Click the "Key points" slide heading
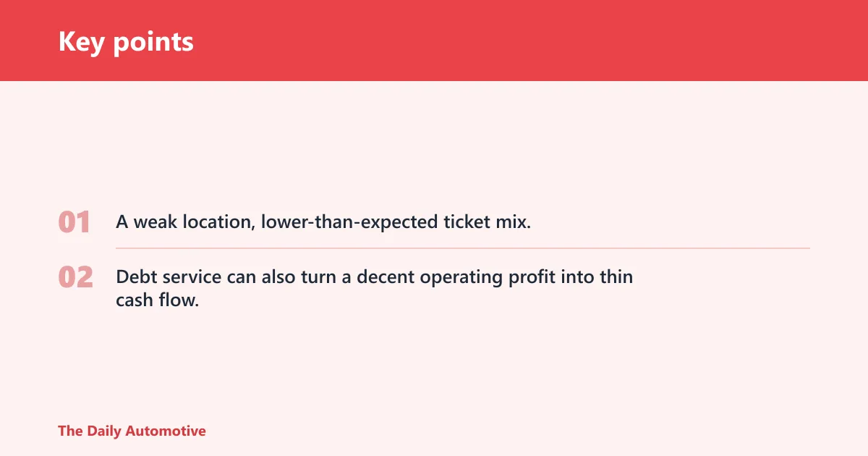This screenshot has width=868, height=456. tap(126, 41)
